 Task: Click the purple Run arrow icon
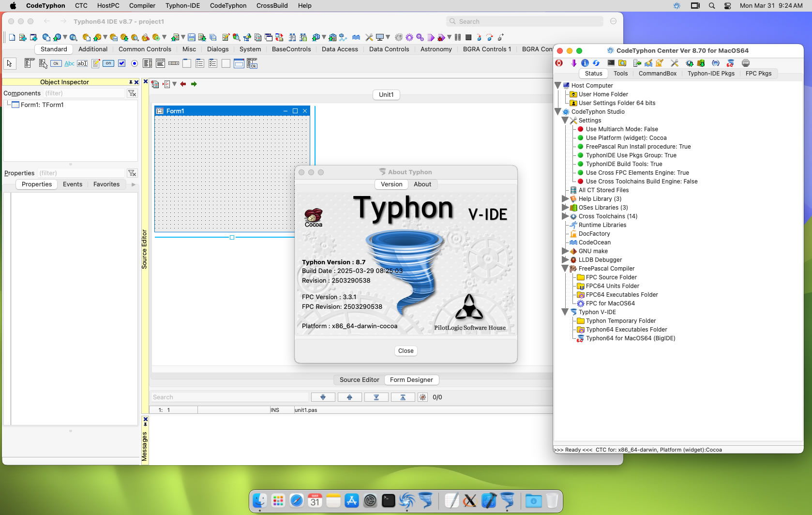431,37
